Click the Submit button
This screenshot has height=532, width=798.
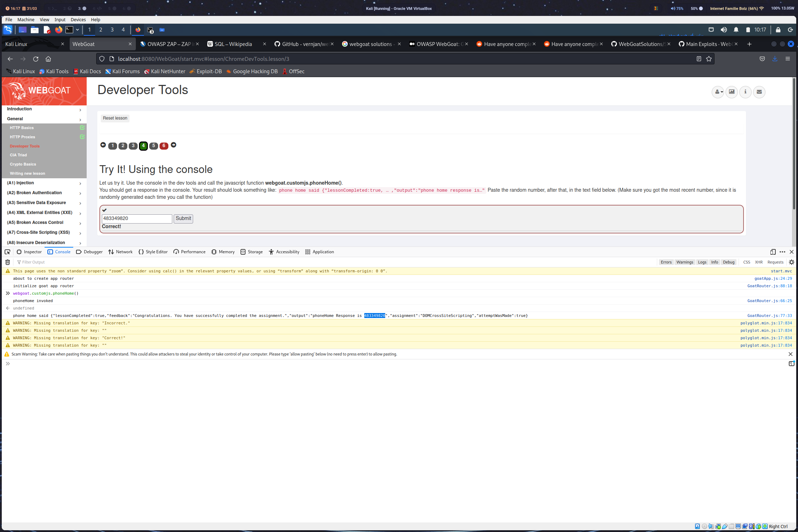(183, 219)
